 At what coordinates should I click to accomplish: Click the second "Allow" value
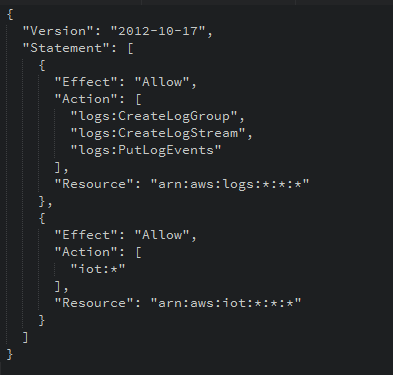tap(162, 235)
